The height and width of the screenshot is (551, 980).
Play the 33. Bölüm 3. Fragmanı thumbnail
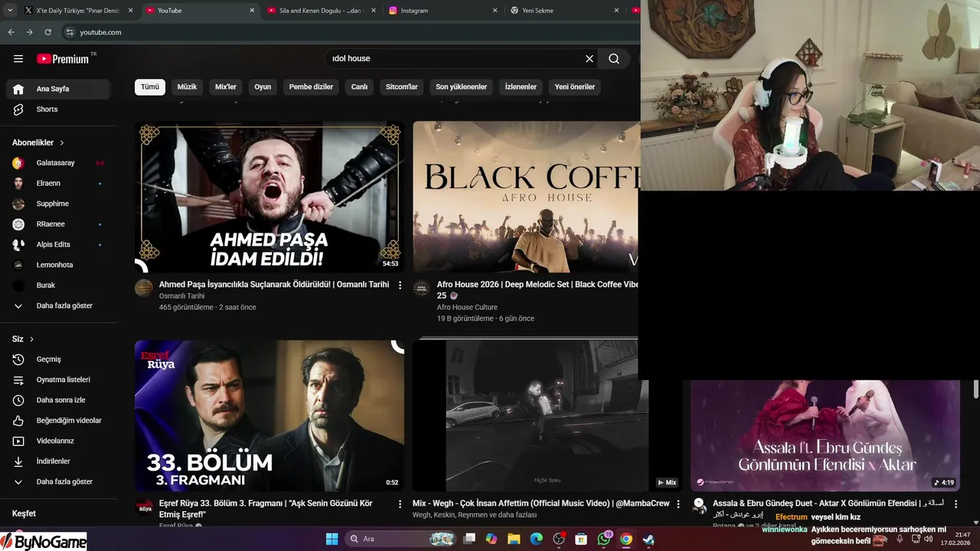tap(269, 416)
